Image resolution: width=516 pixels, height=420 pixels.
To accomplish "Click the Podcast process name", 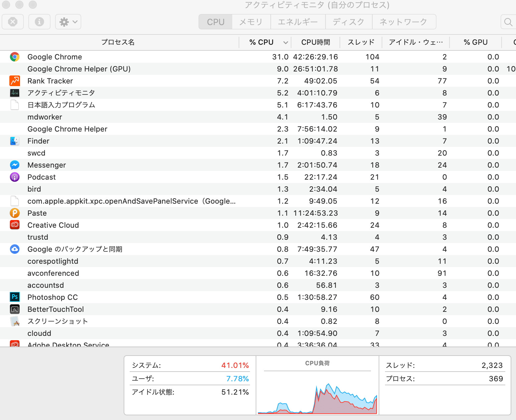I will (x=41, y=177).
